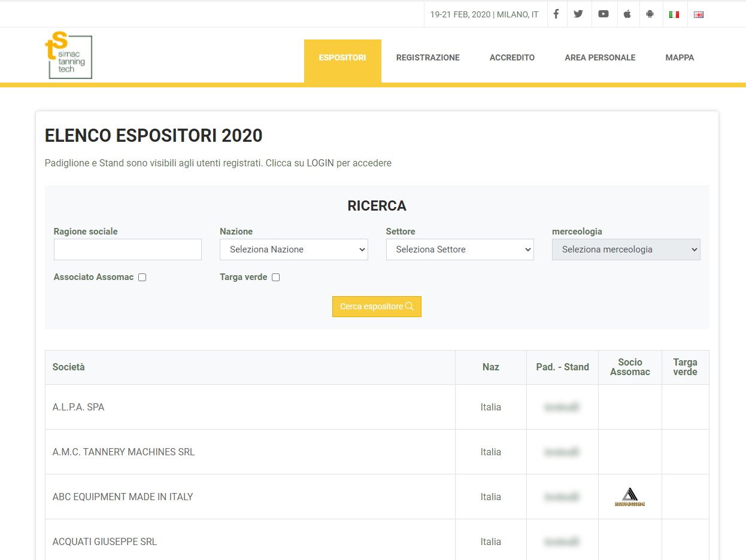
Task: Open the Twitter profile icon
Action: [578, 14]
